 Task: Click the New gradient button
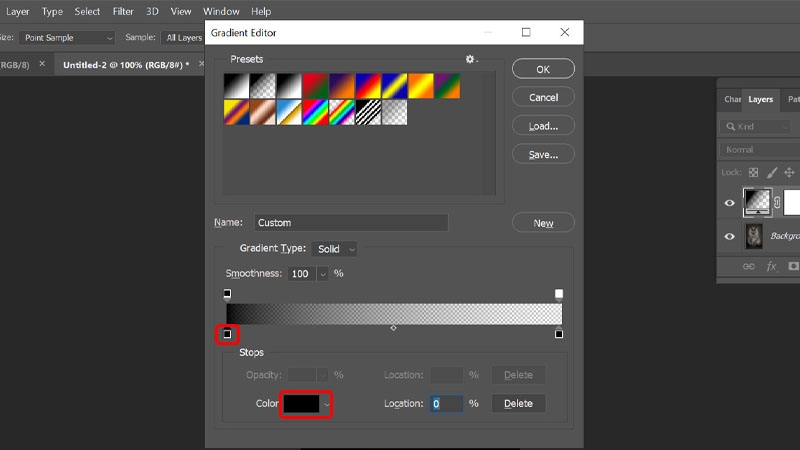tap(543, 223)
